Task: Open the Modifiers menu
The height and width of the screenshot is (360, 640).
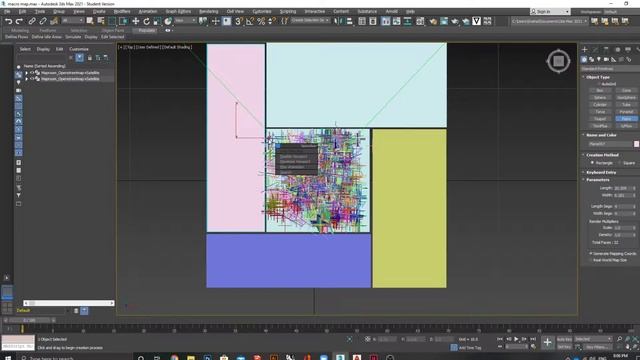Action: (122, 11)
